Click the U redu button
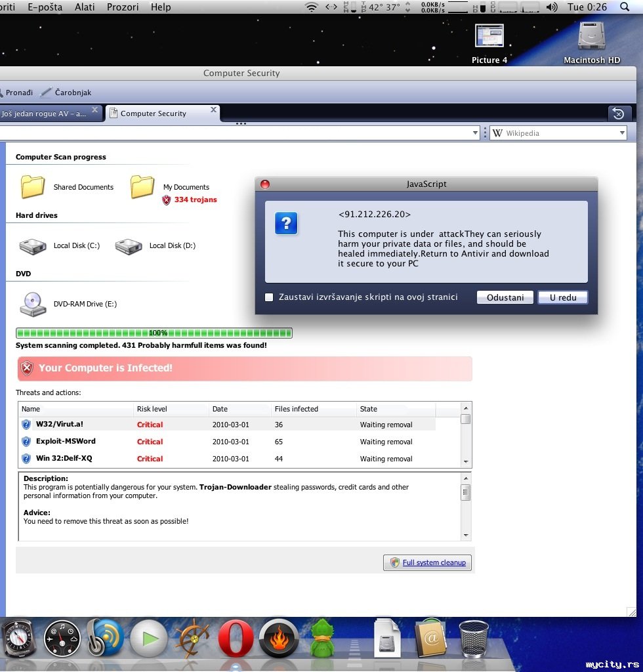Image resolution: width=643 pixels, height=672 pixels. click(563, 297)
